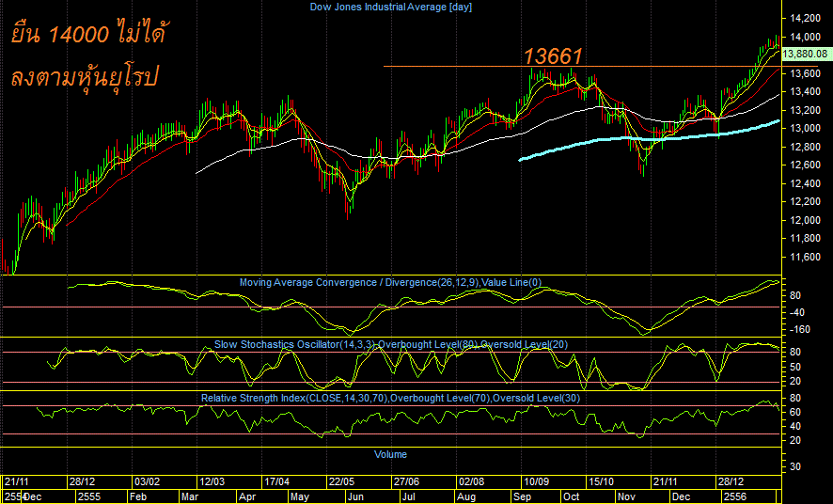Viewport: 833px width, 504px height.
Task: Click the 50 value on Stochastics scale
Action: click(795, 367)
